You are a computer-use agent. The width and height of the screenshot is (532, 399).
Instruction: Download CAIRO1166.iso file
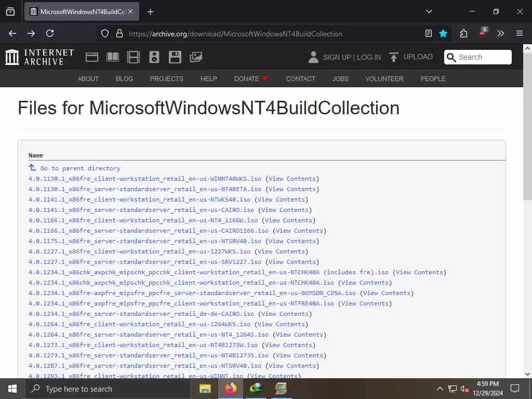coord(149,231)
